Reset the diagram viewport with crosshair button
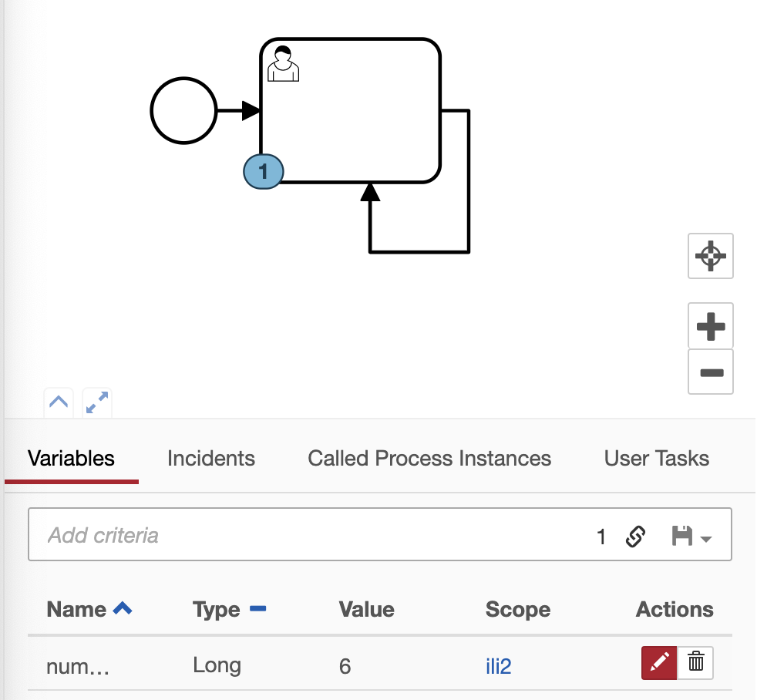This screenshot has height=700, width=757. (710, 256)
